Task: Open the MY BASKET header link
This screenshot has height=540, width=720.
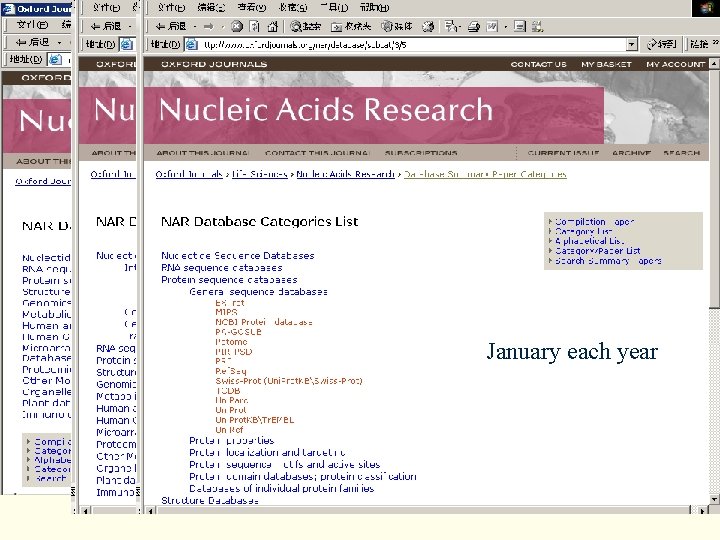Action: pos(606,64)
